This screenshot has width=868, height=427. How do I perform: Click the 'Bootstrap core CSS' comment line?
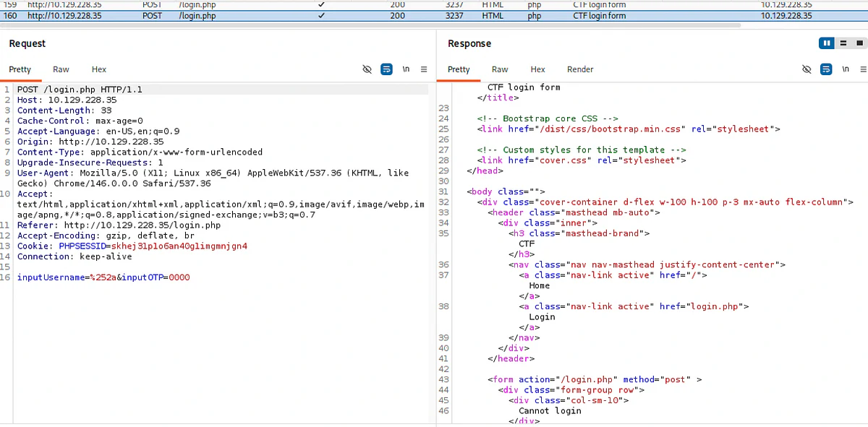click(x=548, y=118)
